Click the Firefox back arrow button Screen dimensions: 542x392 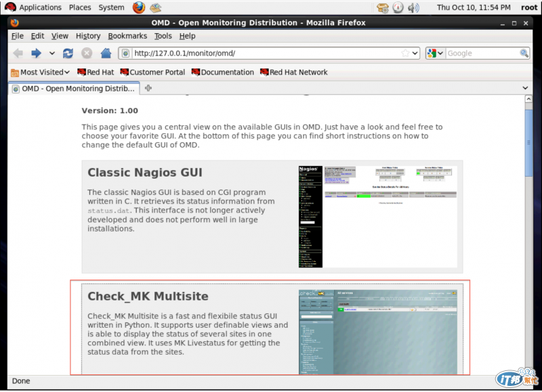pos(18,53)
